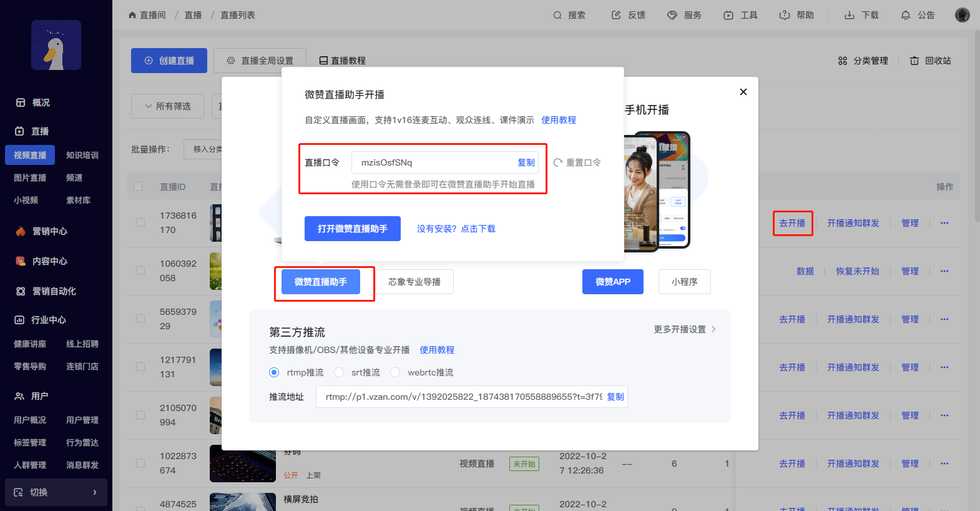Open 直播教程 link
The height and width of the screenshot is (511, 980).
tap(342, 61)
